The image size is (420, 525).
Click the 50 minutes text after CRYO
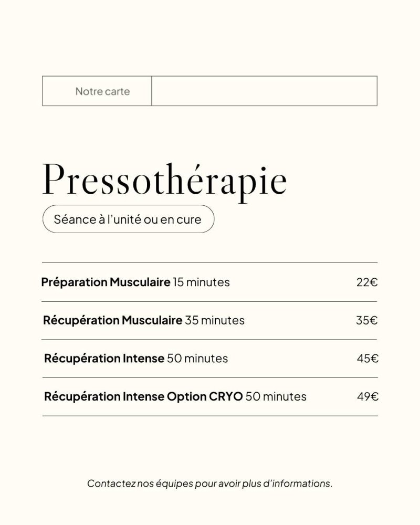click(276, 396)
